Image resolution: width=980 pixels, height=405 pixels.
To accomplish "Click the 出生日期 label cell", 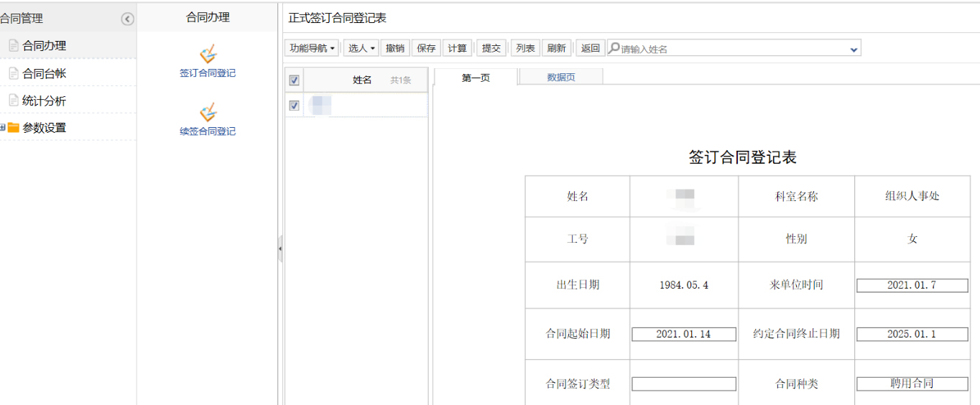I will click(x=578, y=285).
